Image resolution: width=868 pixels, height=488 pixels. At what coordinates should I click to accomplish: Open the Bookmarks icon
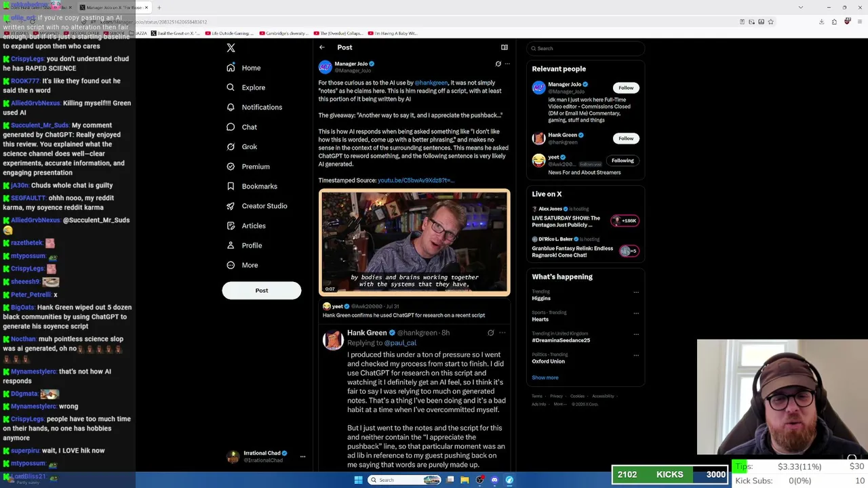231,186
